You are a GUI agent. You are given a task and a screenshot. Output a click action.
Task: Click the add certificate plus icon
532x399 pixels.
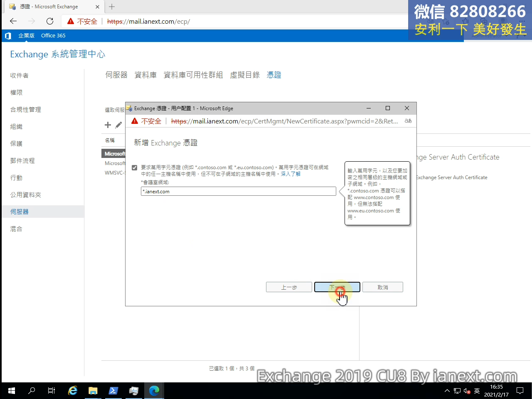tap(108, 125)
